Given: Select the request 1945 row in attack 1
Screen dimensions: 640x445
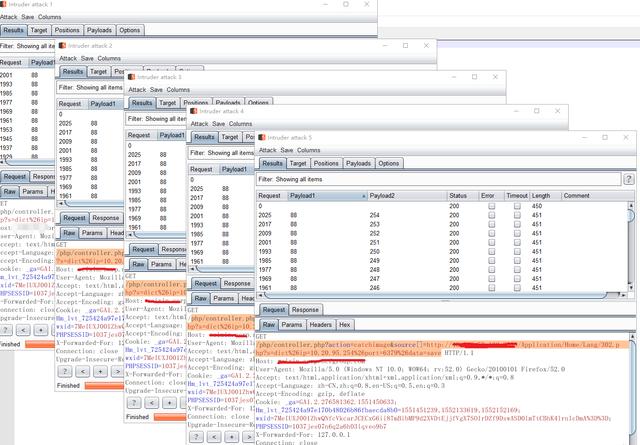Looking at the screenshot, I should pos(27,138).
